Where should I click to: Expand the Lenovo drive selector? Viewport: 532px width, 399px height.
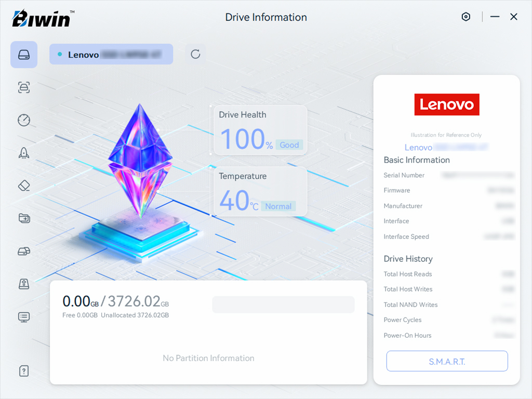[111, 54]
